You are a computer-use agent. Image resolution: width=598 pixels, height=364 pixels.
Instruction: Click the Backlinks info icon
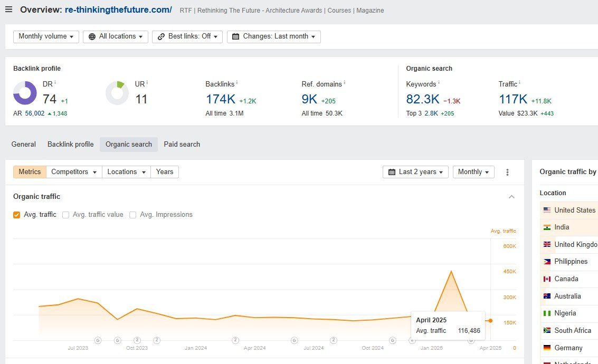tap(237, 82)
